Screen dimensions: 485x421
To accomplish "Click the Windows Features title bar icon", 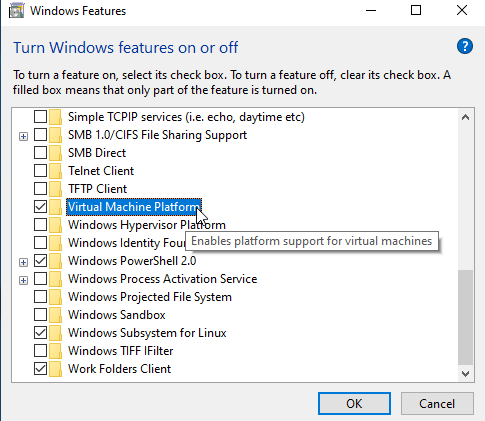I will [x=16, y=10].
